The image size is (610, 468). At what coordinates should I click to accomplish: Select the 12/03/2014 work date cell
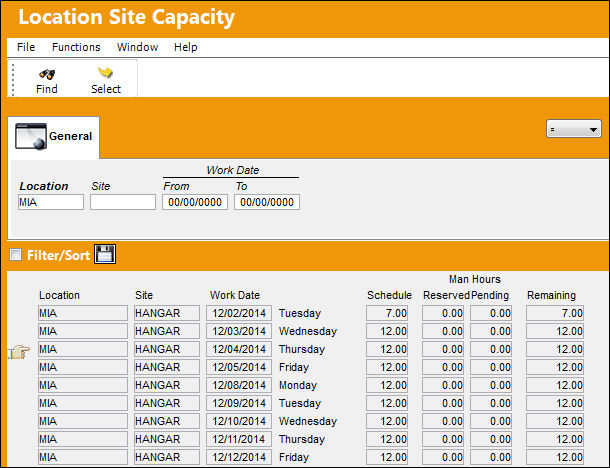[239, 331]
